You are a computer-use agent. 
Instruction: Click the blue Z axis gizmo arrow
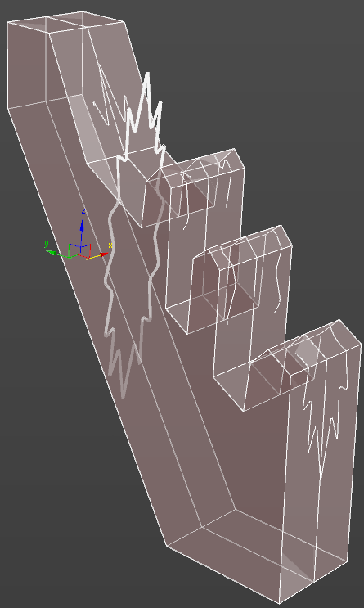82,227
